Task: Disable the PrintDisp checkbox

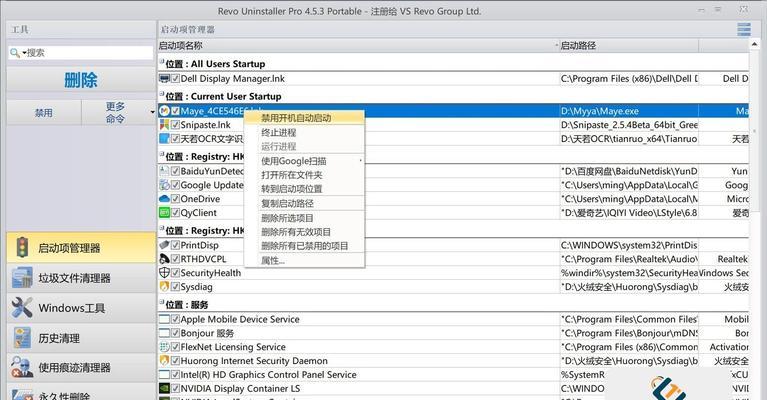Action: 175,245
